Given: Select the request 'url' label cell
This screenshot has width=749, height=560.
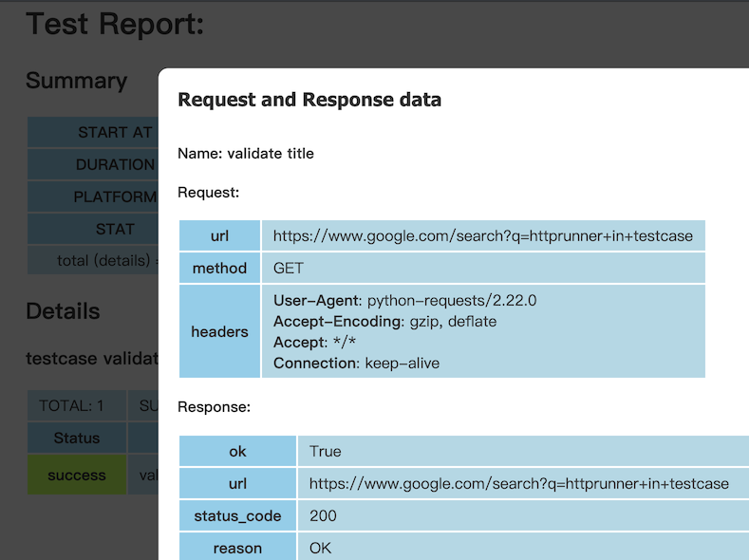Looking at the screenshot, I should (x=219, y=235).
